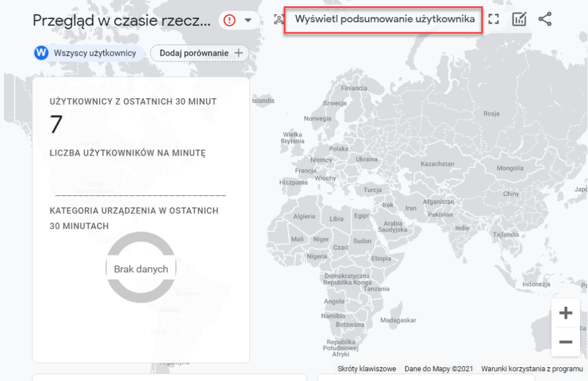Click Rosja on the world map
This screenshot has width=588, height=381.
tap(492, 114)
